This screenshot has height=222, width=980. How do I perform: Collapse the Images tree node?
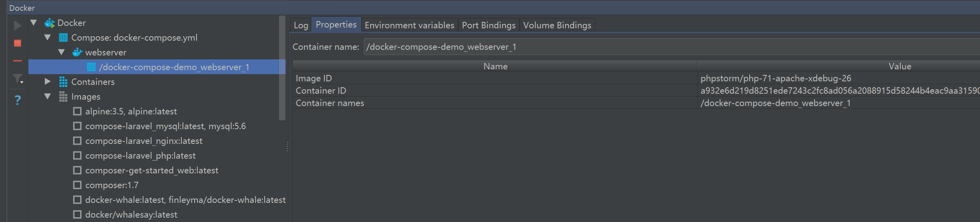point(47,96)
